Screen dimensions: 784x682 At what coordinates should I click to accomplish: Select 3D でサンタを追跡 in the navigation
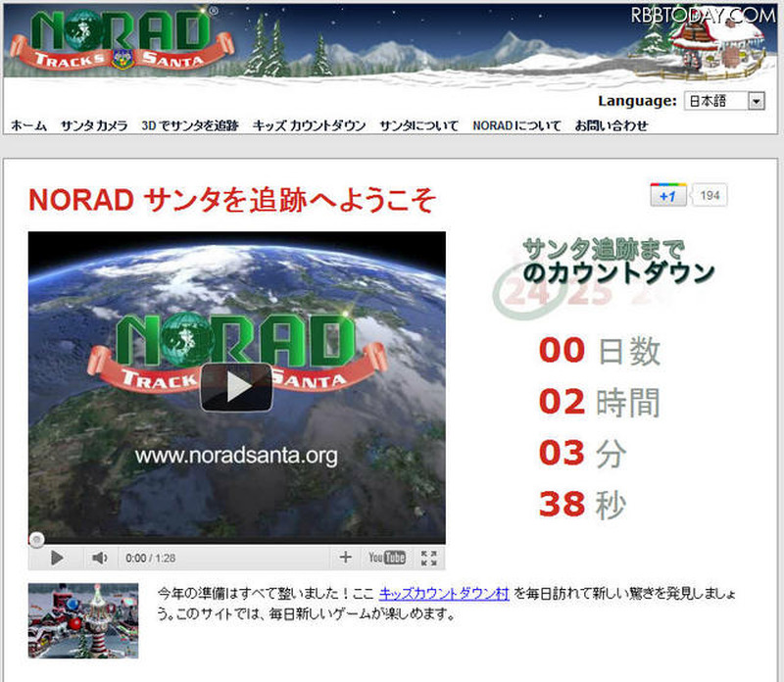[190, 125]
